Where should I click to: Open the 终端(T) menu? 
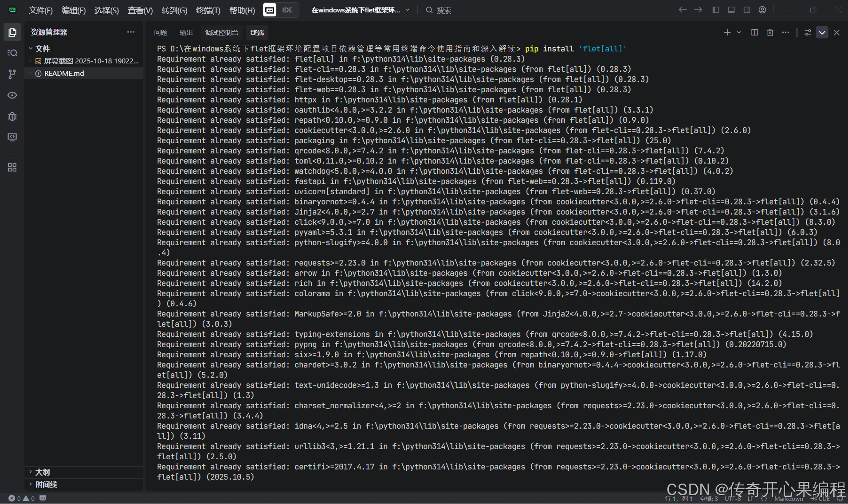(x=208, y=10)
